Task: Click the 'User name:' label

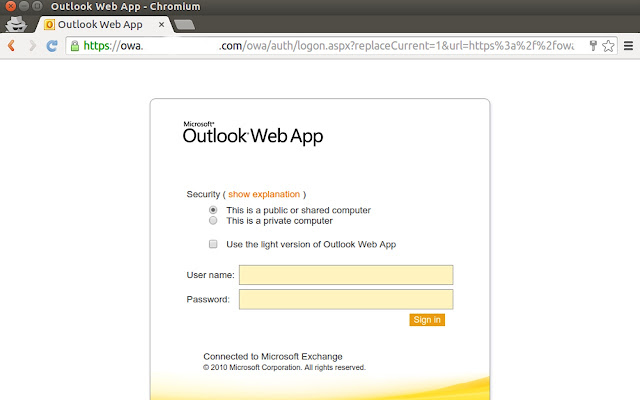Action: coord(210,275)
